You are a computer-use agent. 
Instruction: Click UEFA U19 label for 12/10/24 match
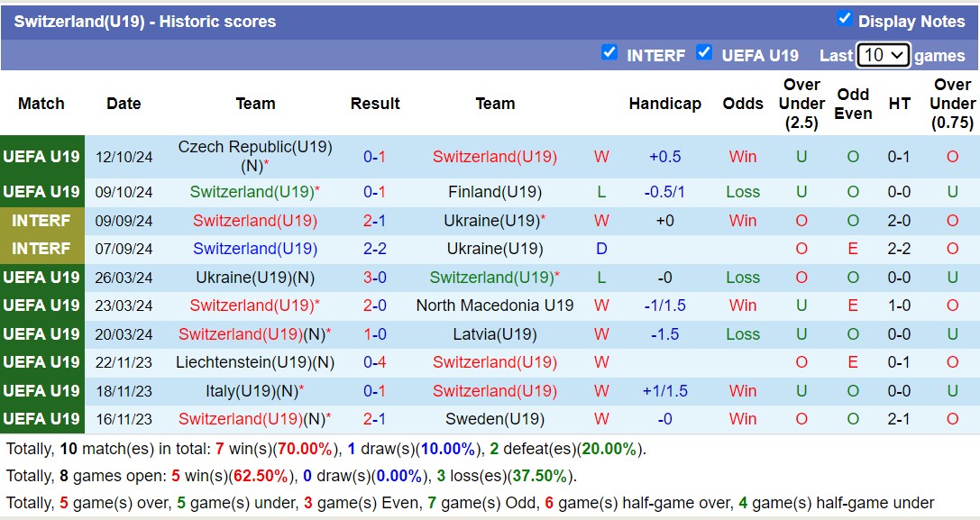(41, 157)
